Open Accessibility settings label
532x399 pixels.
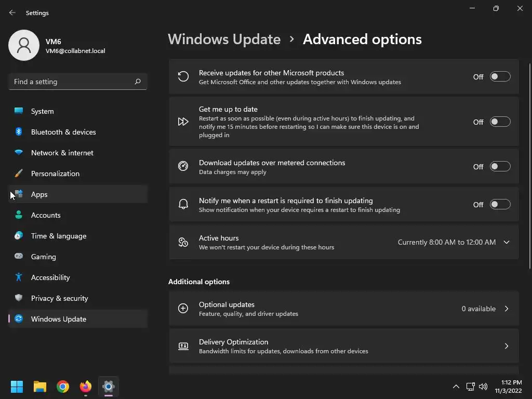[50, 277]
